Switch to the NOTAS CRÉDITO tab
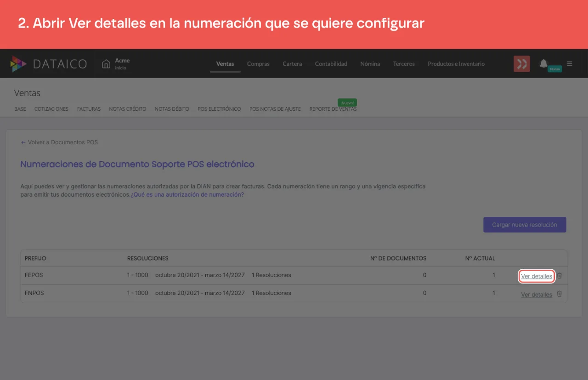This screenshot has width=588, height=380. [x=128, y=109]
